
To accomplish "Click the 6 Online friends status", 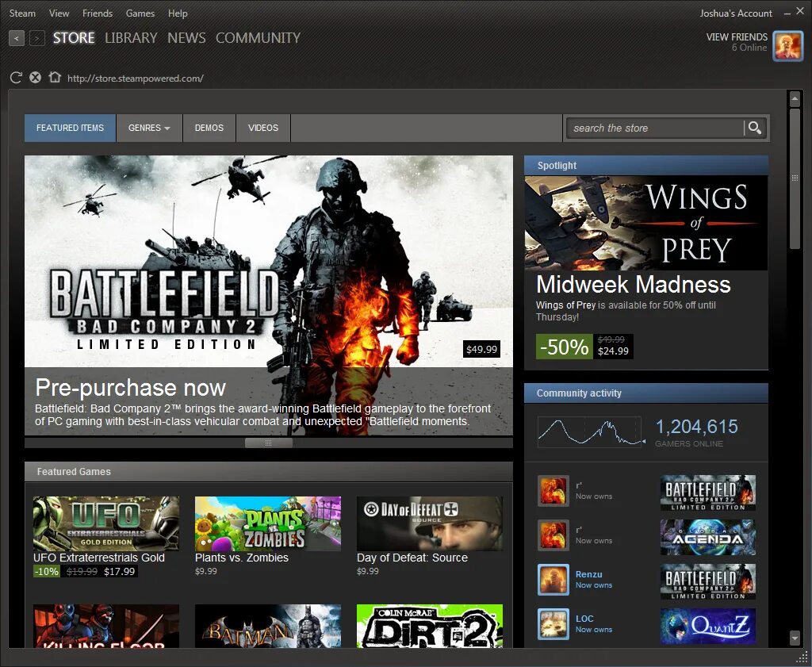I will point(749,48).
